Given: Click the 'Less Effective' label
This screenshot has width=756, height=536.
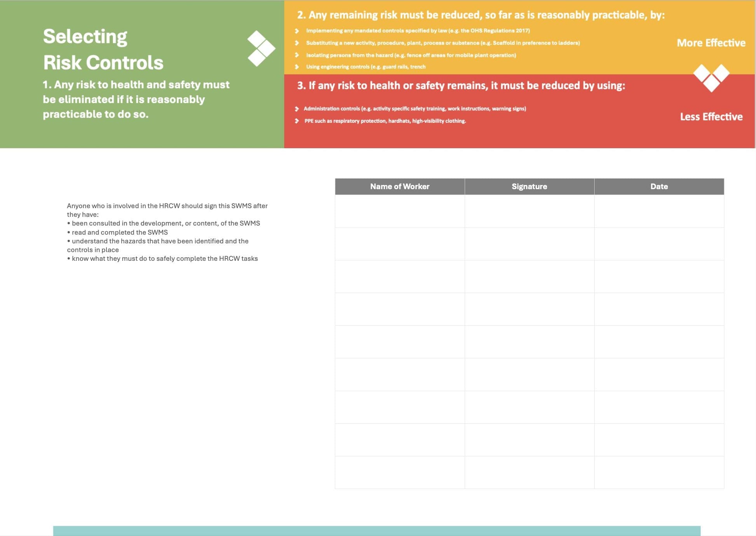Looking at the screenshot, I should (711, 117).
